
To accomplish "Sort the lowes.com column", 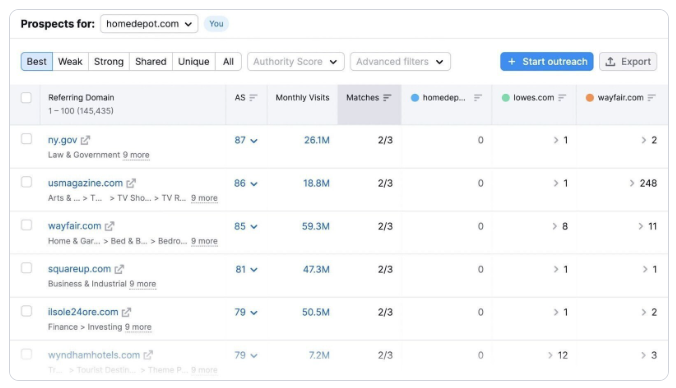I will click(x=562, y=98).
